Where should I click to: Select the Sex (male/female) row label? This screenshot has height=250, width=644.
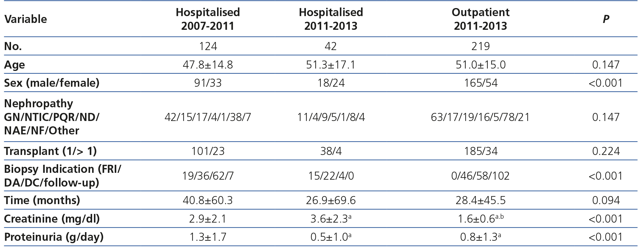click(52, 83)
